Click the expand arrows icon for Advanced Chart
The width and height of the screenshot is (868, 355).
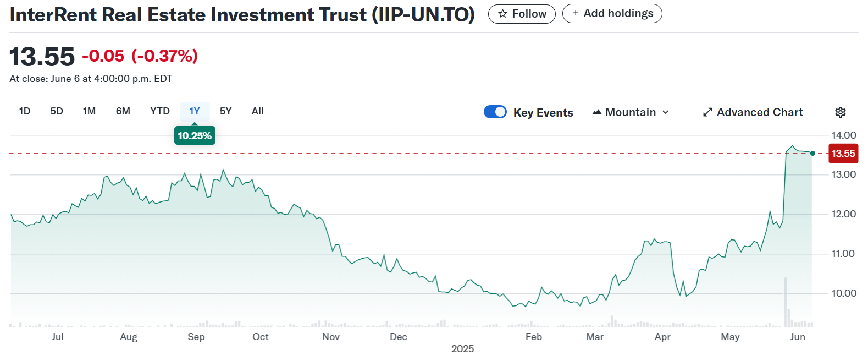click(x=707, y=112)
